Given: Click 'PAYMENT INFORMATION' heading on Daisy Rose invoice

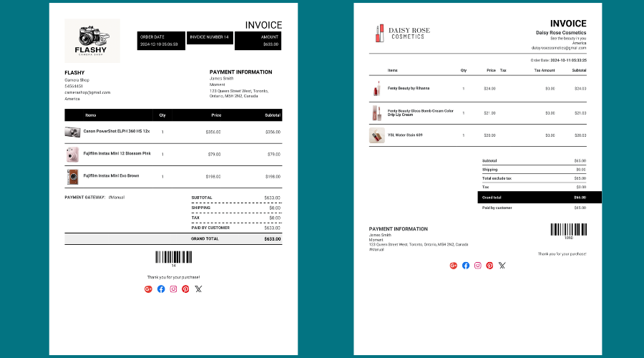Looking at the screenshot, I should click(x=399, y=229).
